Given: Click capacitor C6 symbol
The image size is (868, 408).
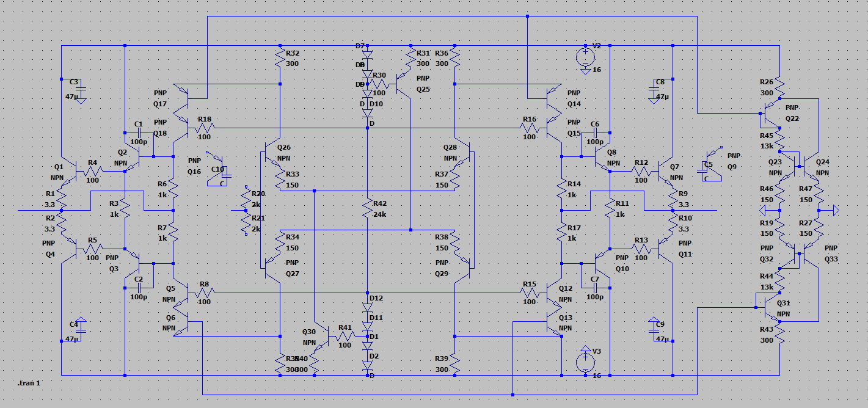Looking at the screenshot, I should click(x=594, y=133).
